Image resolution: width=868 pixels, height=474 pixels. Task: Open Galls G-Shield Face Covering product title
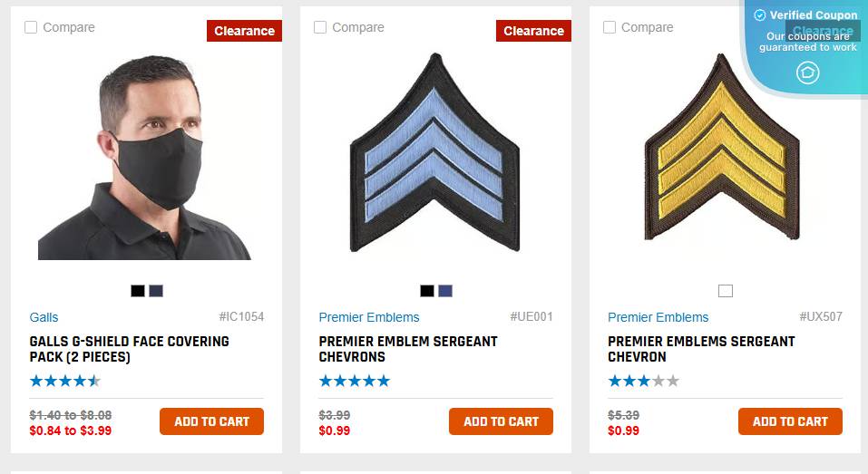pos(129,349)
